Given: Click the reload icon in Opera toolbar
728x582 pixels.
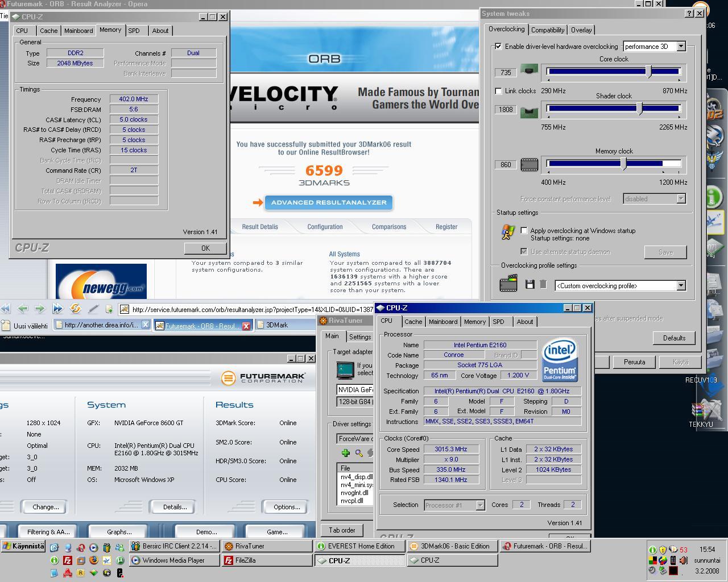Looking at the screenshot, I should [x=75, y=309].
